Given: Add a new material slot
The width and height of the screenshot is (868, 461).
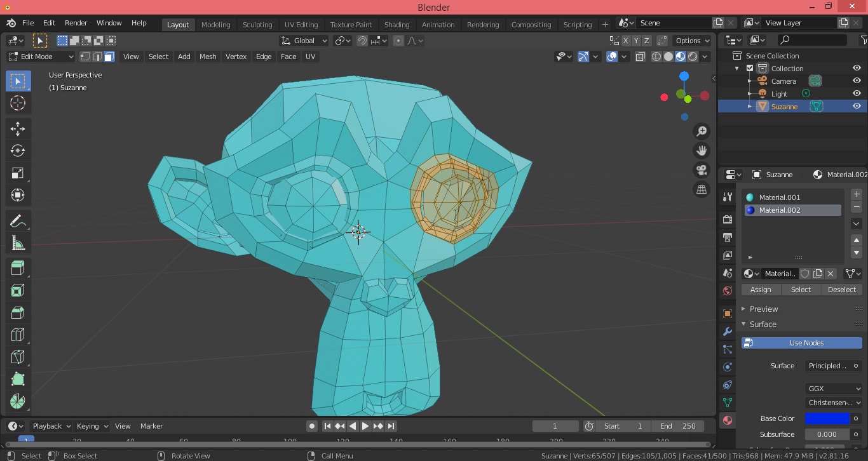Looking at the screenshot, I should 857,194.
